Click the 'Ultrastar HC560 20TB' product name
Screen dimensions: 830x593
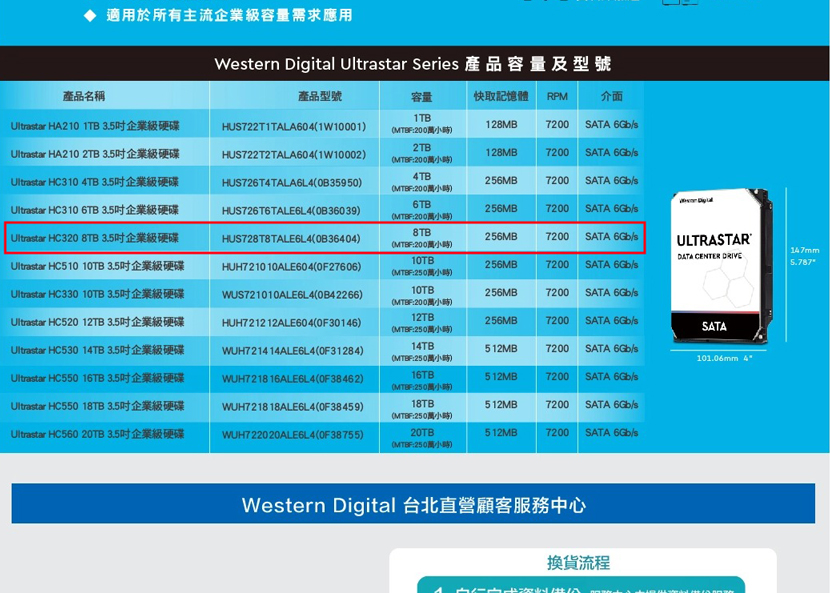click(x=97, y=435)
